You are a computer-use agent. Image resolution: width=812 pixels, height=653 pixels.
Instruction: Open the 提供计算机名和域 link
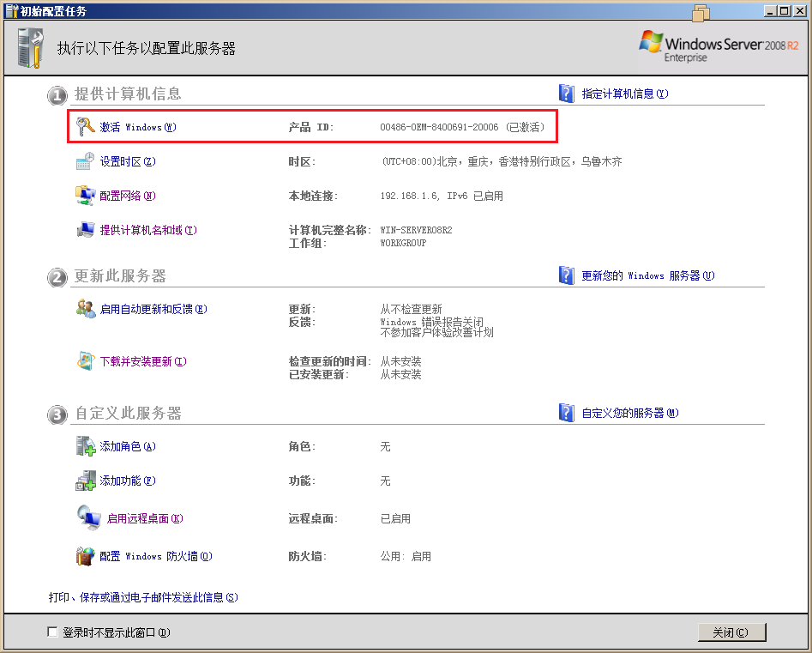148,230
